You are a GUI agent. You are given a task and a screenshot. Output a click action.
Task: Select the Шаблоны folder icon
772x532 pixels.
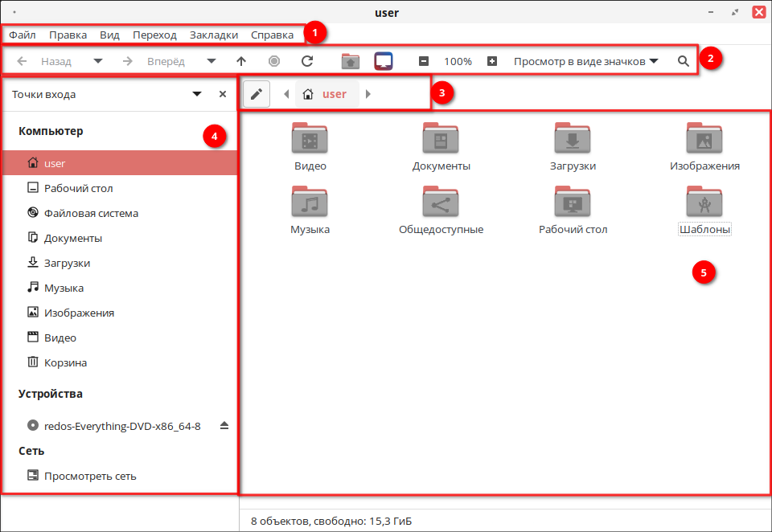pos(704,201)
